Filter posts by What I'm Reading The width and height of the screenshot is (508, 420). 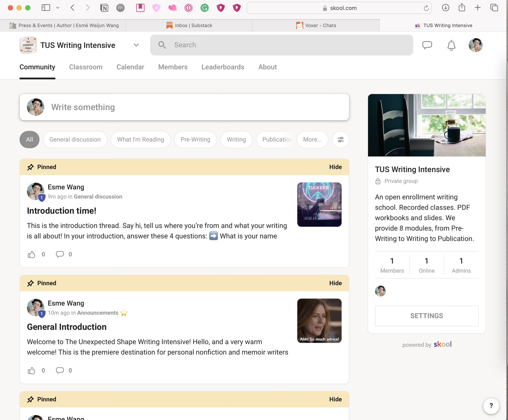coord(141,139)
